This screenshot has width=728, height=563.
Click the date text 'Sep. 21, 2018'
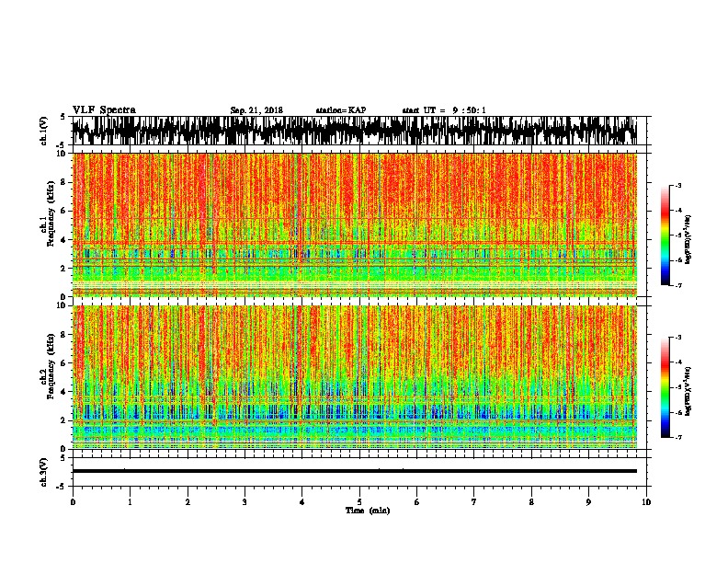click(x=256, y=110)
